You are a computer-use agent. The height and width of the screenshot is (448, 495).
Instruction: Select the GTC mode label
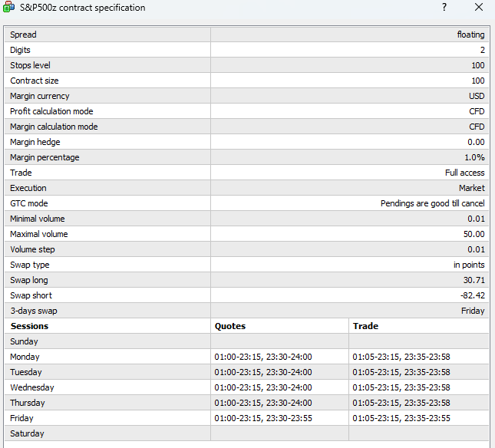point(29,203)
